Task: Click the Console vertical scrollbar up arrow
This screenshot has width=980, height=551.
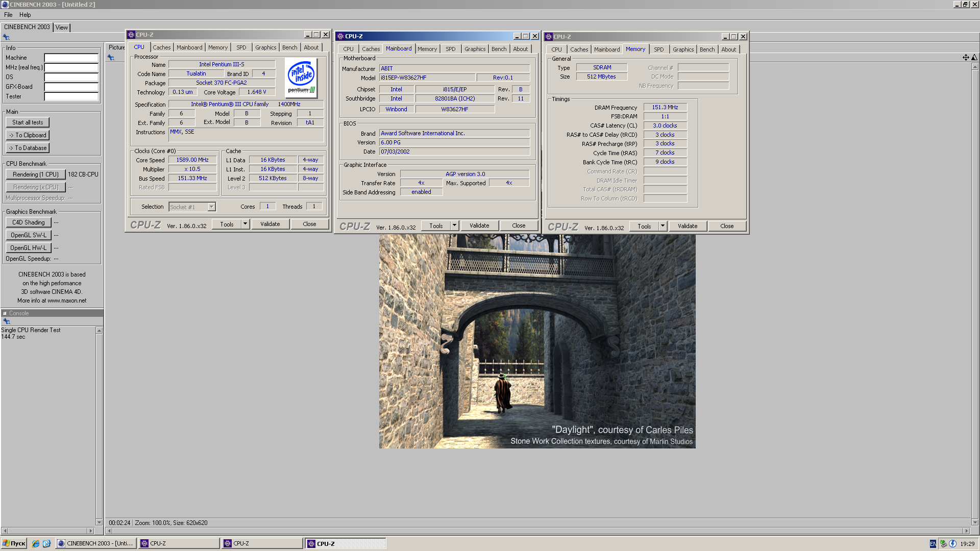Action: [99, 331]
